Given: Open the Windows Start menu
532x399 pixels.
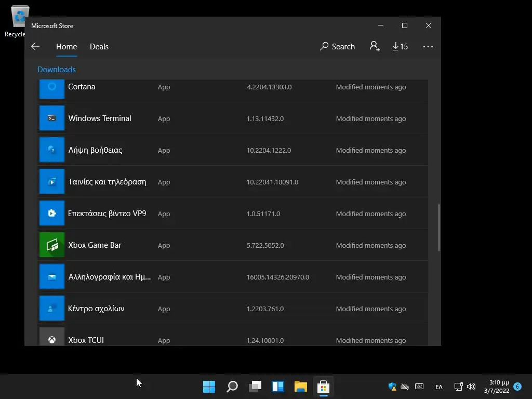Looking at the screenshot, I should (x=209, y=387).
